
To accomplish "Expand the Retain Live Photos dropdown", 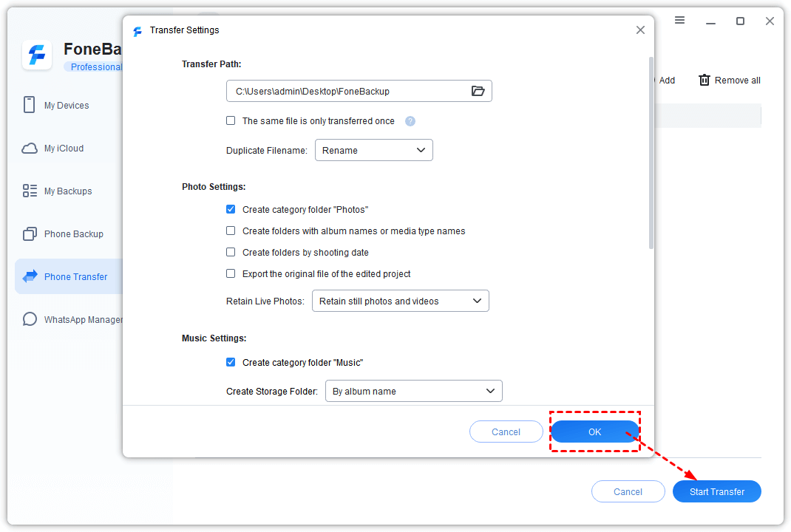I will coord(400,301).
